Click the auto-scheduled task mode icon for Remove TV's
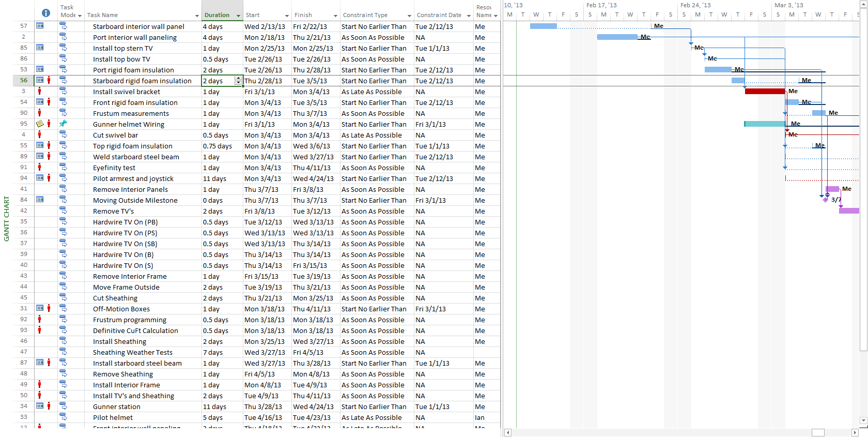 tap(63, 210)
